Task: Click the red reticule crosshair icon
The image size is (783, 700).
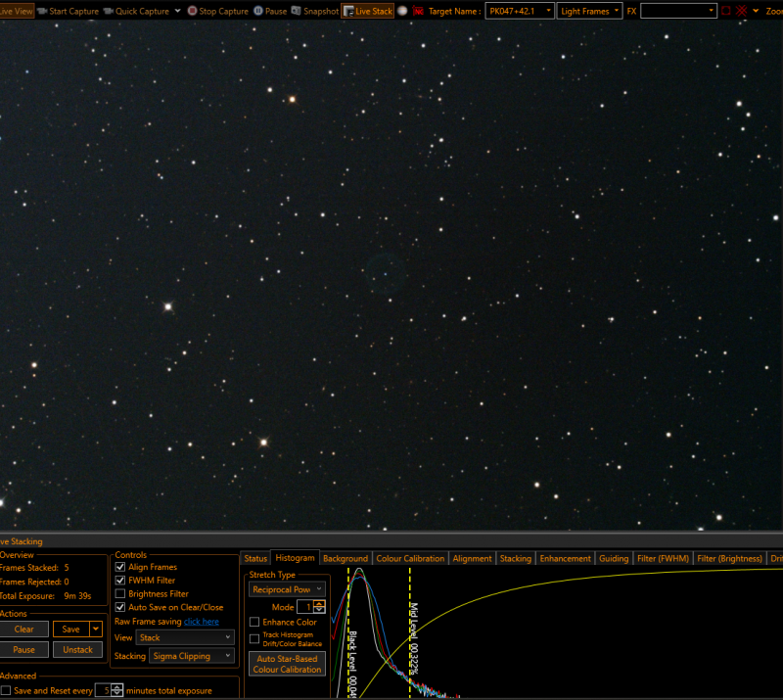Action: (x=742, y=11)
